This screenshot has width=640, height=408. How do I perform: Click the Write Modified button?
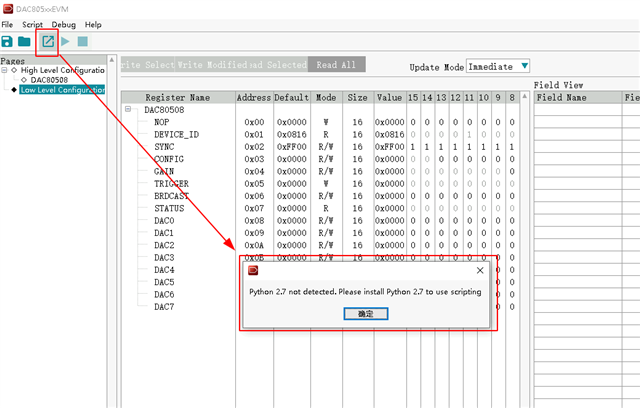tap(212, 64)
